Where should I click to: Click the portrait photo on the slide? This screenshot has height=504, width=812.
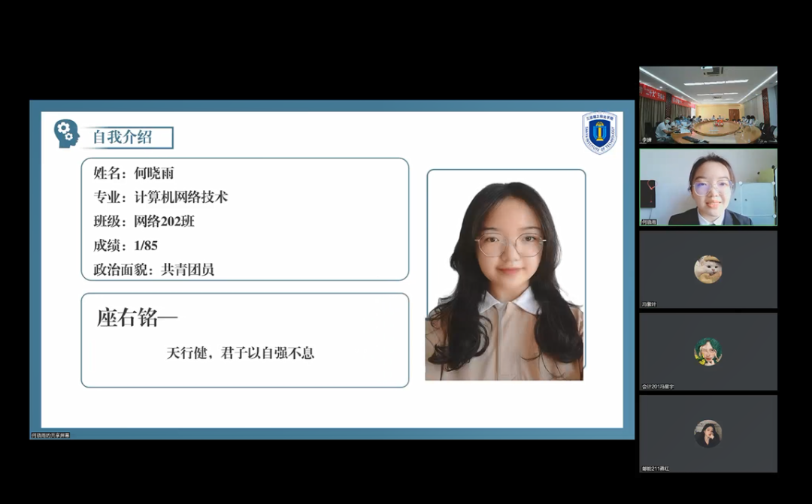pos(505,274)
